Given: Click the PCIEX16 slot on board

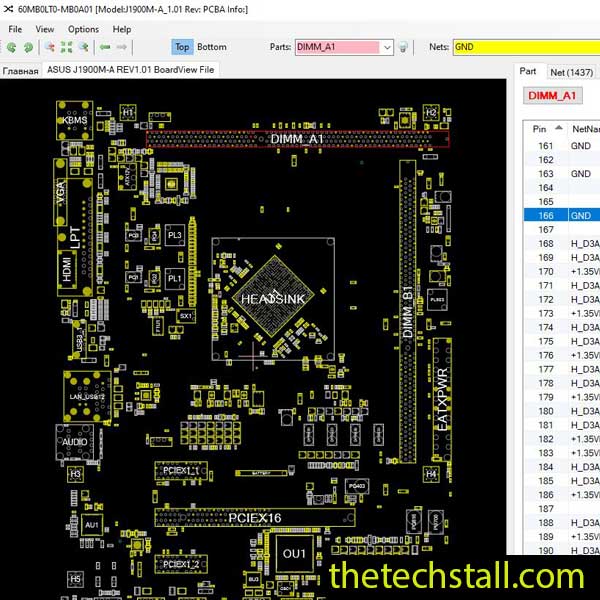Looking at the screenshot, I should pyautogui.click(x=255, y=518).
